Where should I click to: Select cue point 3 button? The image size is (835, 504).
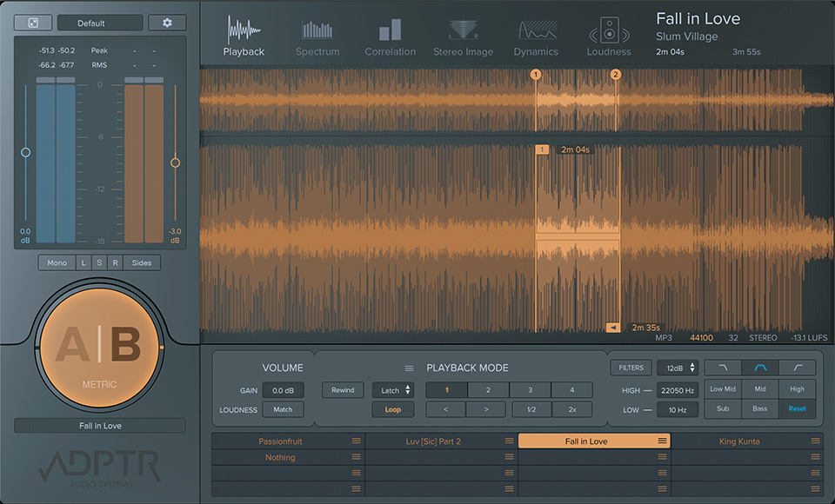[x=530, y=390]
